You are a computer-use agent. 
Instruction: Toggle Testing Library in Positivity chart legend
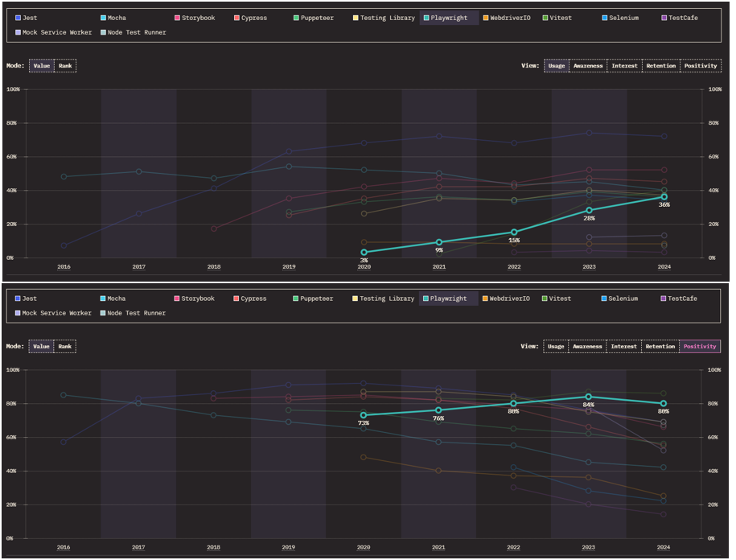(384, 299)
